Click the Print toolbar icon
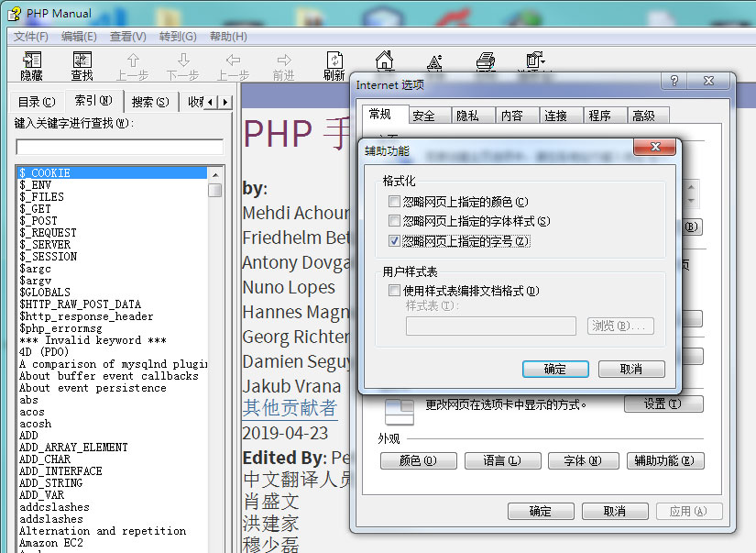This screenshot has height=553, width=756. (x=486, y=61)
